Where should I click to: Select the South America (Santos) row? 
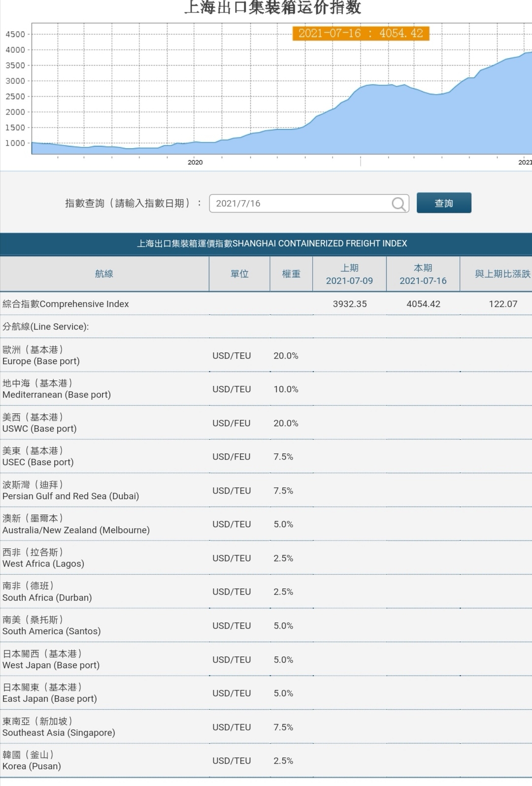pos(51,626)
